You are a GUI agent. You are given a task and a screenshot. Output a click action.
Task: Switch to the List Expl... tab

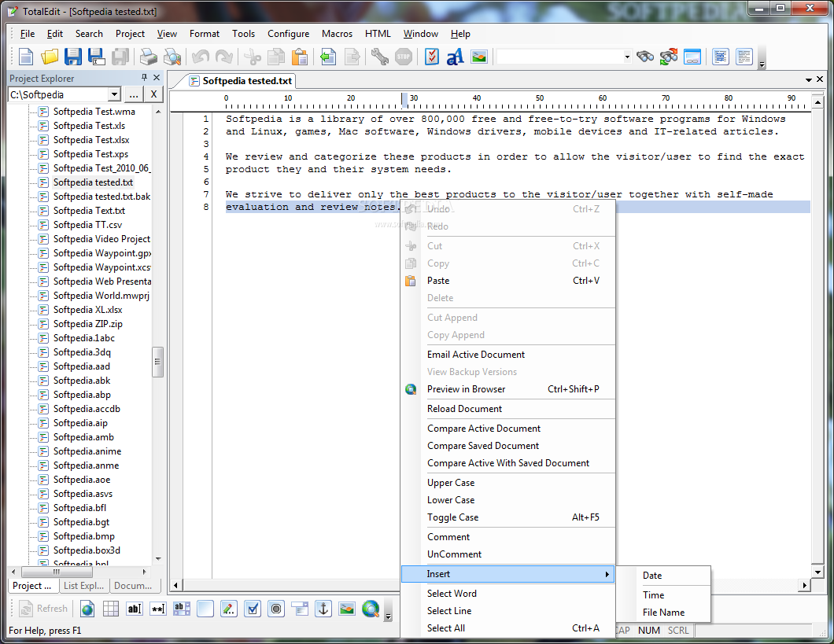pyautogui.click(x=83, y=586)
